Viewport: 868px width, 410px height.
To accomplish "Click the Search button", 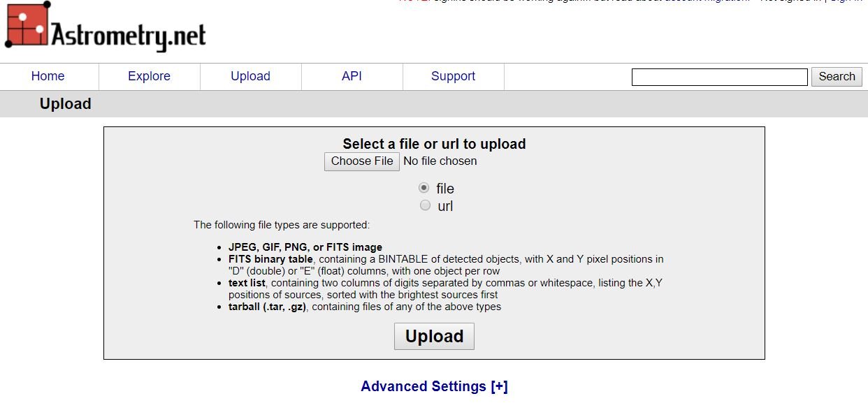I will [837, 77].
